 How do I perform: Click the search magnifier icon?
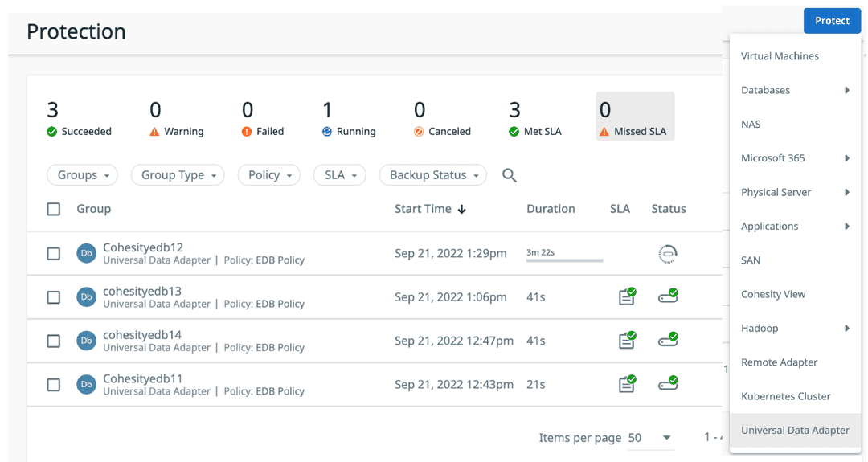click(509, 175)
